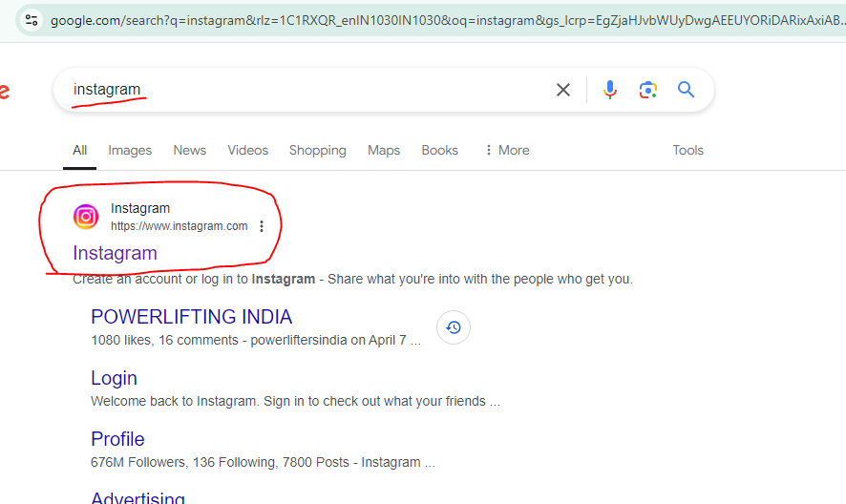The image size is (846, 504).
Task: Click the Instagram favicon logo
Action: tap(86, 217)
